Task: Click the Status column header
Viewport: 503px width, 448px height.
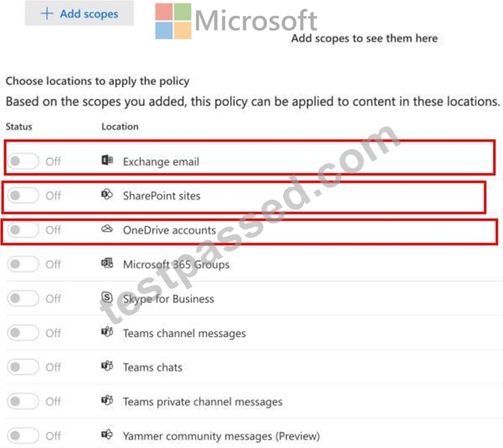Action: (19, 126)
